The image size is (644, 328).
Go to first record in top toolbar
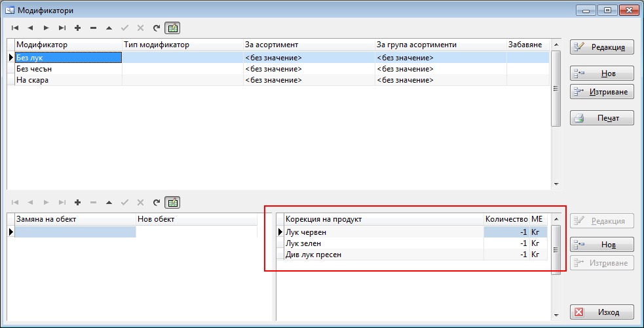(x=14, y=28)
